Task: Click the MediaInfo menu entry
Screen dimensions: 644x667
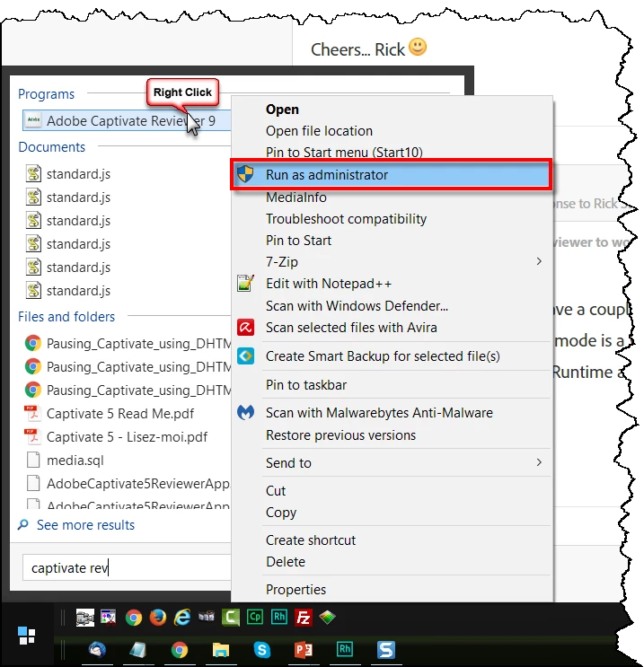Action: 392,197
